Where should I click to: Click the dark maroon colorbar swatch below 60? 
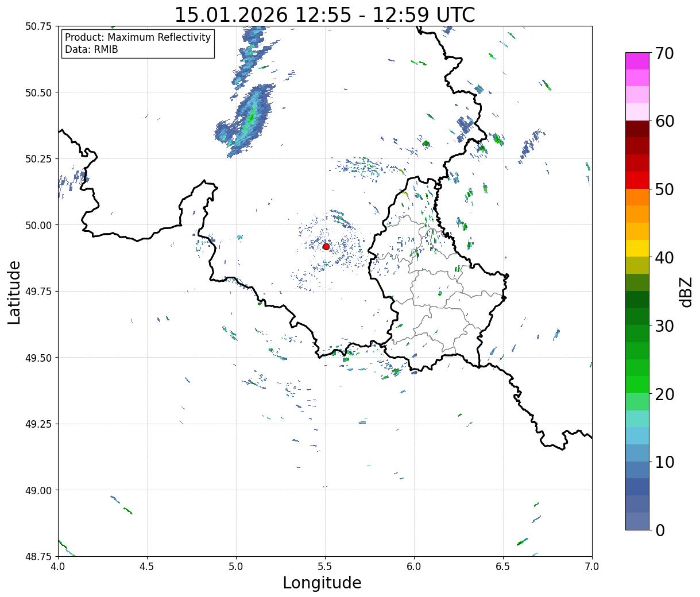(x=637, y=129)
